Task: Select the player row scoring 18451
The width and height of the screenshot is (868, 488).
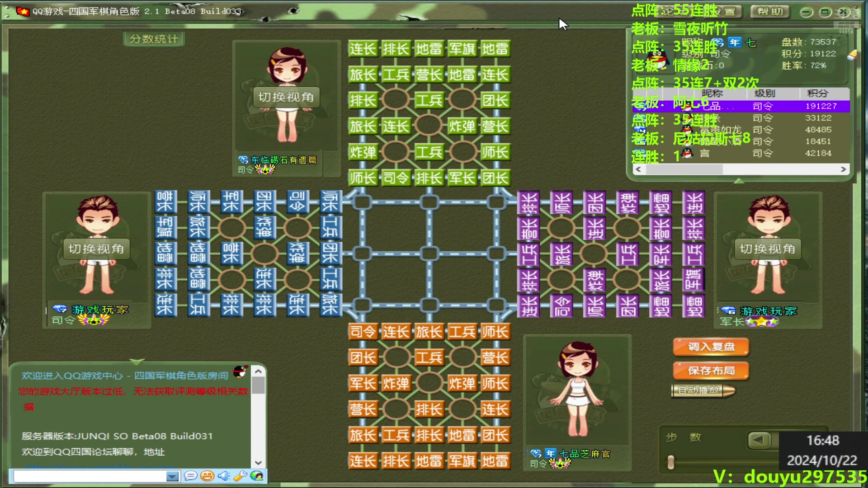Action: tap(741, 141)
